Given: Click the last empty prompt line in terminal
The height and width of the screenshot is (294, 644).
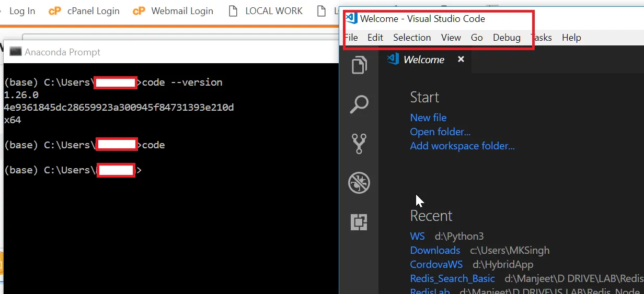Looking at the screenshot, I should click(x=73, y=170).
